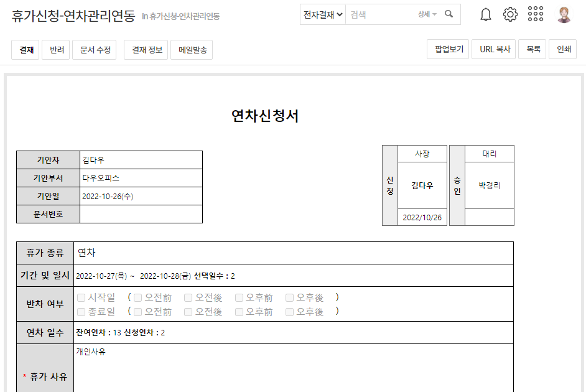Check 오전後 in the 종료일 row
Screen dimensions: 586x392
point(188,312)
